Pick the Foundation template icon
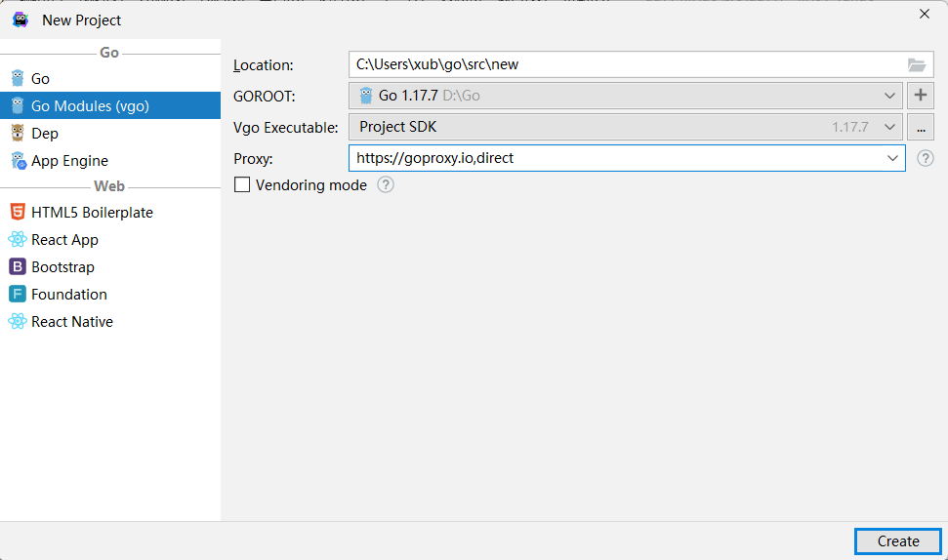948x560 pixels. [17, 294]
